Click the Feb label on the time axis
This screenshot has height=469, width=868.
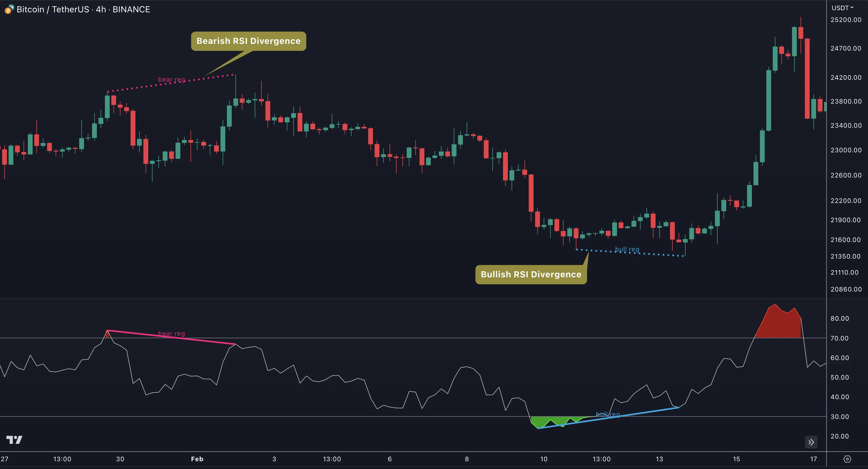pos(197,459)
